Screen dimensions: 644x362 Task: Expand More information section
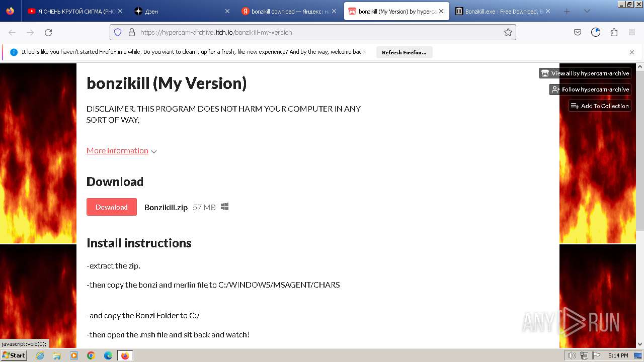122,151
